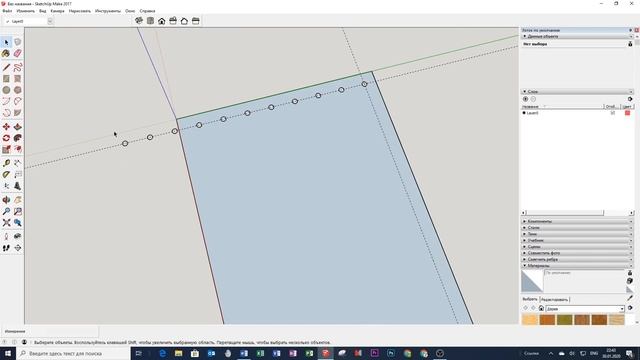
Task: Activate the Circle tool
Action: click(6, 90)
